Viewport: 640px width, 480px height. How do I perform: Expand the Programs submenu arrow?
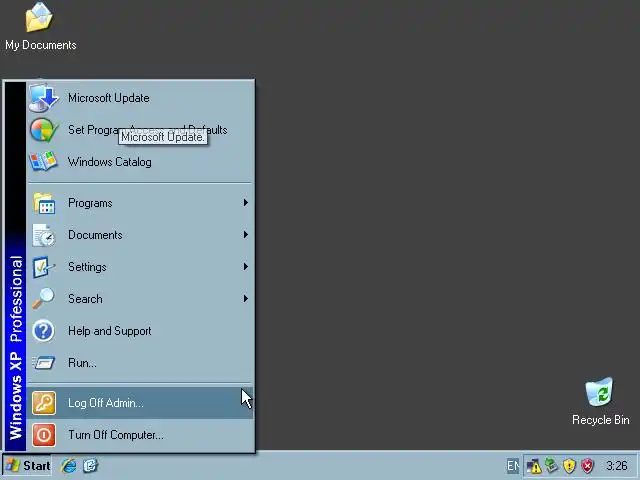tap(245, 203)
